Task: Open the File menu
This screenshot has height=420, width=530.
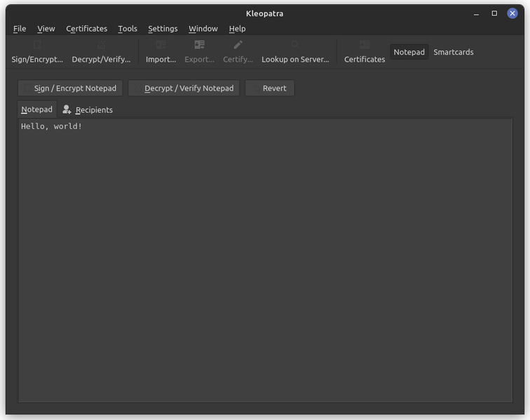Action: click(x=20, y=29)
